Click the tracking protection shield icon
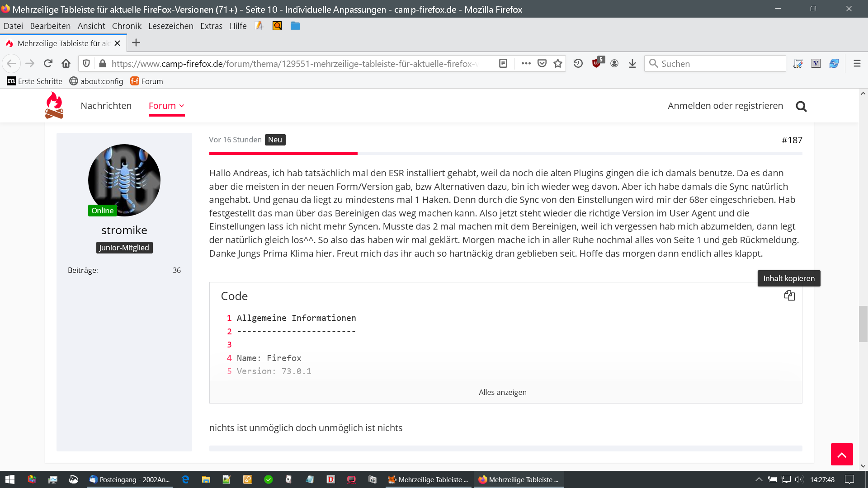The image size is (868, 488). [87, 64]
